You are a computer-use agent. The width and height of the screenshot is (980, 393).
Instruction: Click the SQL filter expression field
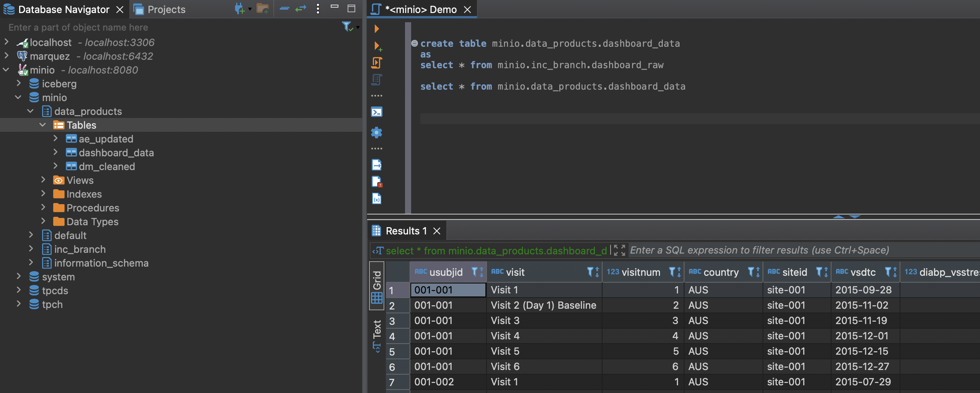[759, 251]
